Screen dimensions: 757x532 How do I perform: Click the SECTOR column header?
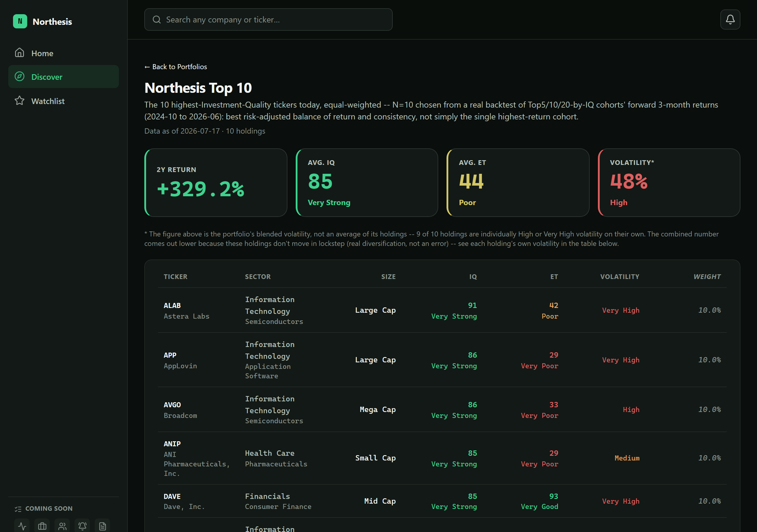click(x=258, y=277)
